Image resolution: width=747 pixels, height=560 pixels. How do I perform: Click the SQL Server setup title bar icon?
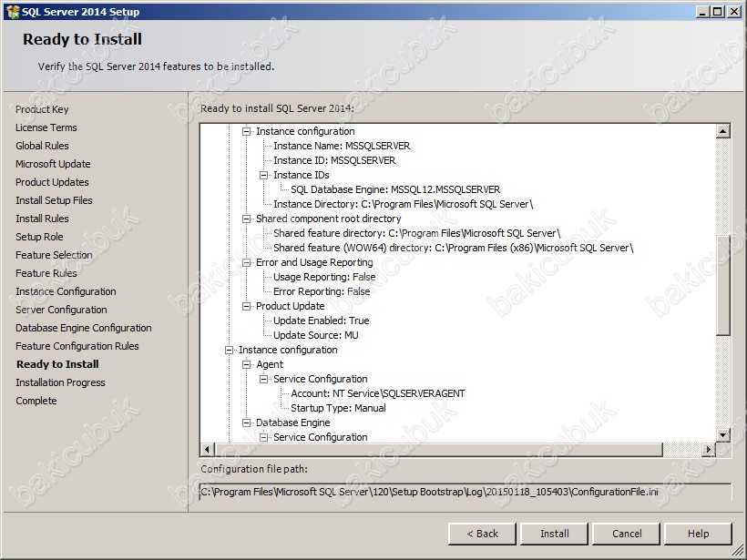[13, 12]
